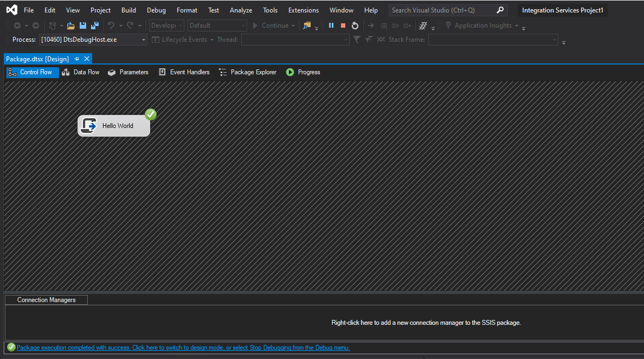
Task: Click the Save All icon
Action: click(x=95, y=25)
